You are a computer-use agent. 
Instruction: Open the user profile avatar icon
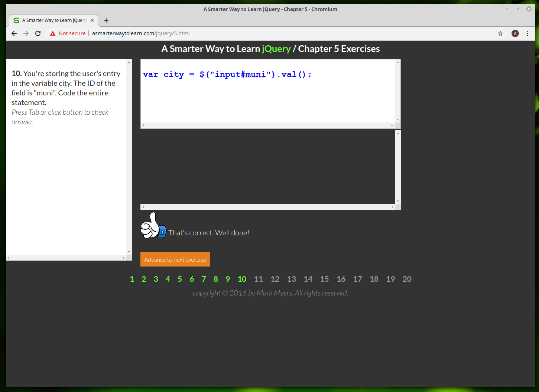(515, 33)
